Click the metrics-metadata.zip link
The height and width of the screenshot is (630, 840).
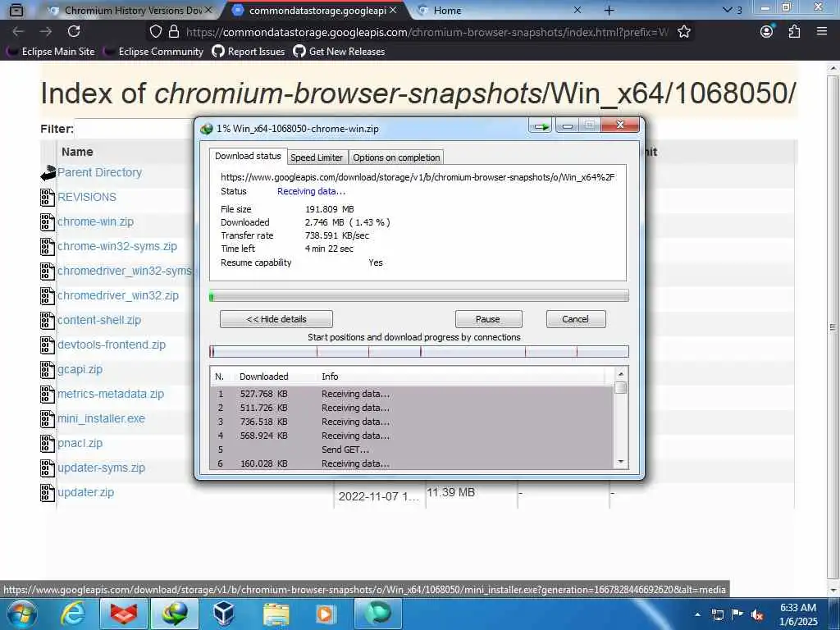tap(111, 395)
